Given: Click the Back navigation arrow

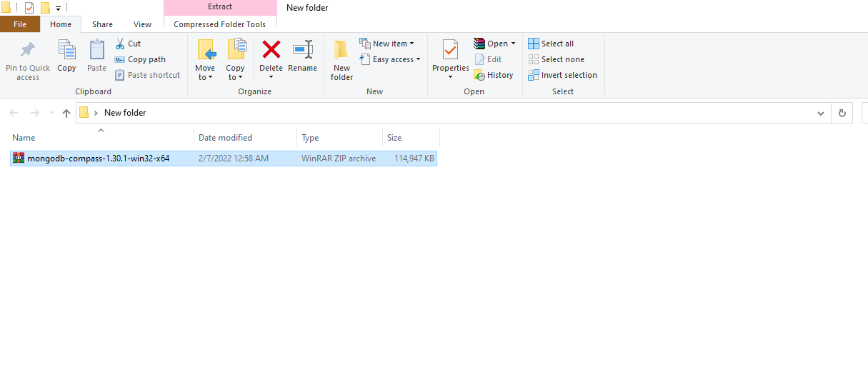Looking at the screenshot, I should pos(14,113).
